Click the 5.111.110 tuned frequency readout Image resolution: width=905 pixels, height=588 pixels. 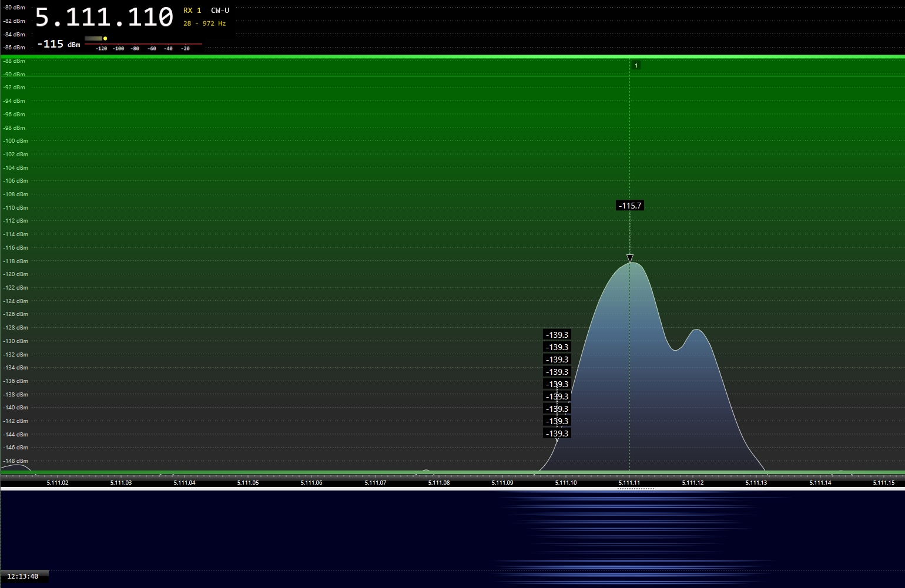tap(105, 18)
